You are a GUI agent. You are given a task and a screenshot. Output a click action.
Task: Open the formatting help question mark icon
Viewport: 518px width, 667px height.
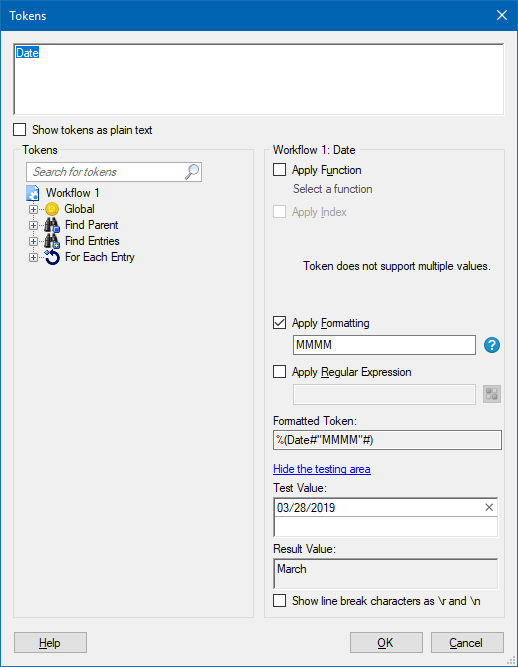pos(492,345)
